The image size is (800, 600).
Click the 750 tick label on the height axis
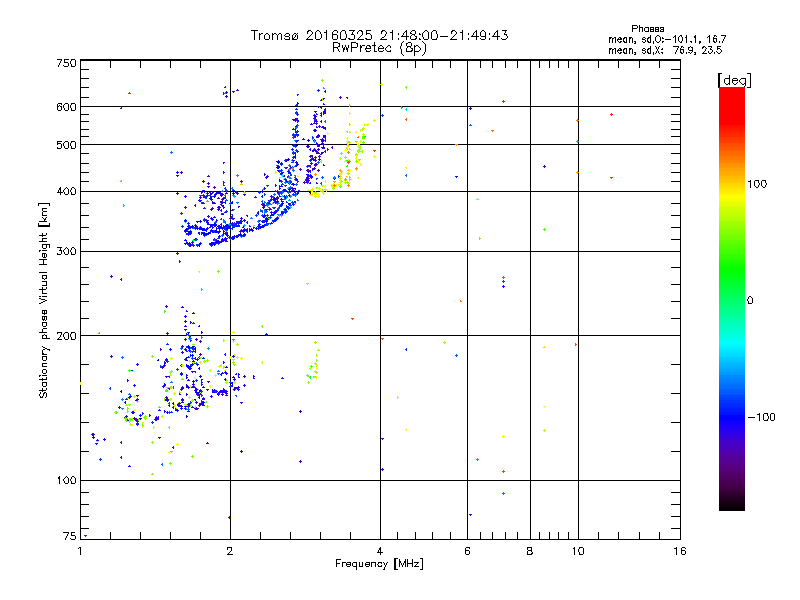point(66,63)
